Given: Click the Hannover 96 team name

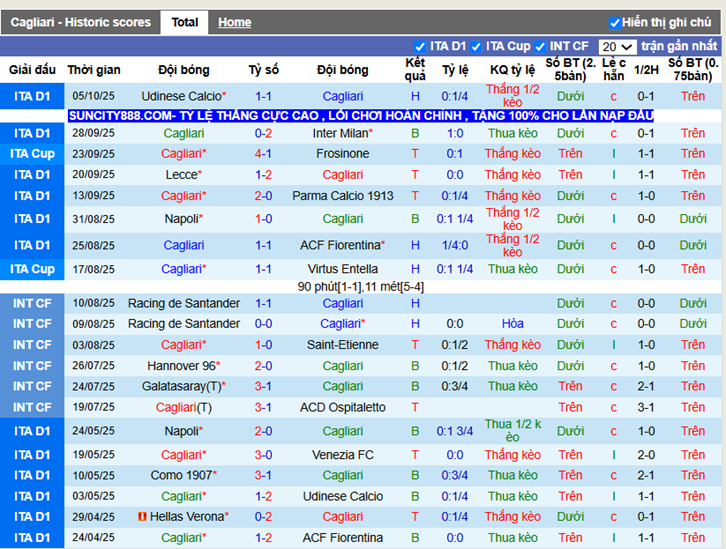Looking at the screenshot, I should (181, 366).
